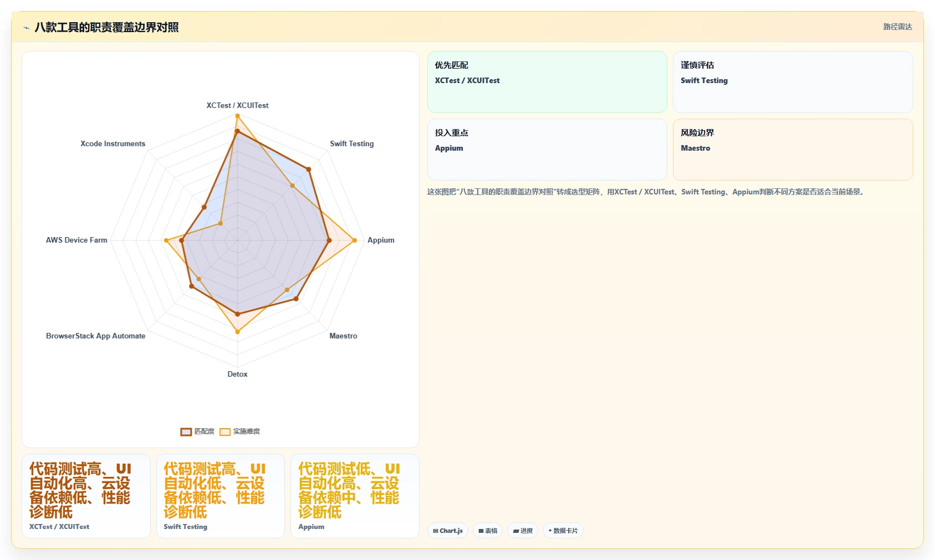Click the AWS Device Farm axis label
Image resolution: width=935 pixels, height=560 pixels.
coord(76,240)
